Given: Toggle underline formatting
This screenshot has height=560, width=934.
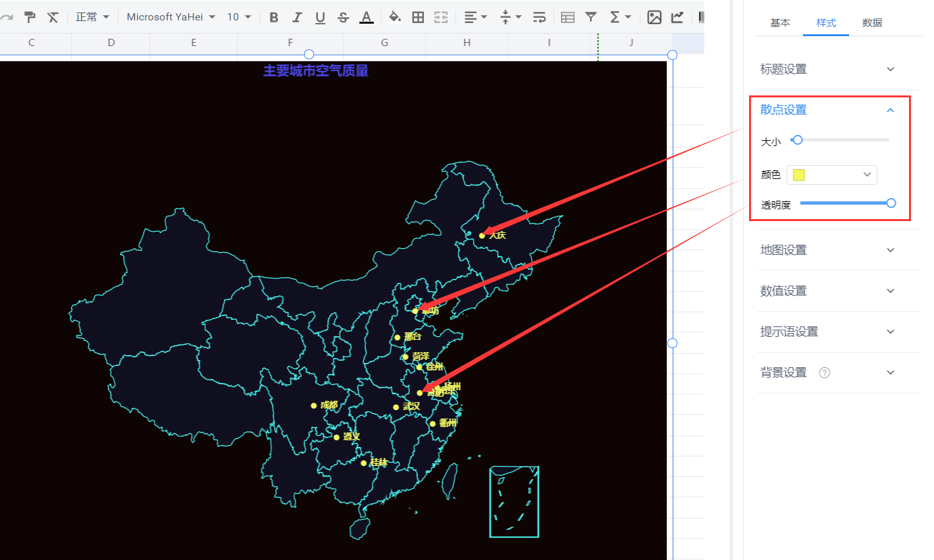Looking at the screenshot, I should (x=320, y=18).
